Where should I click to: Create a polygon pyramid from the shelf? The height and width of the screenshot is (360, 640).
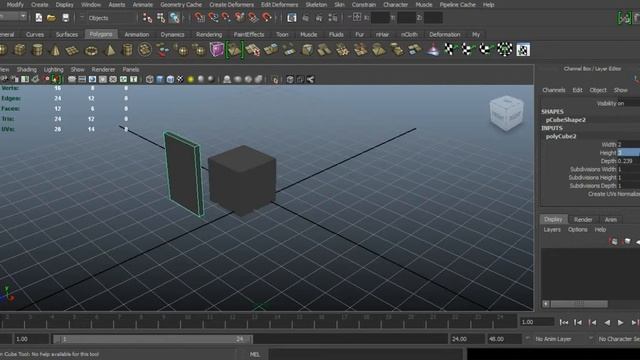[x=109, y=50]
